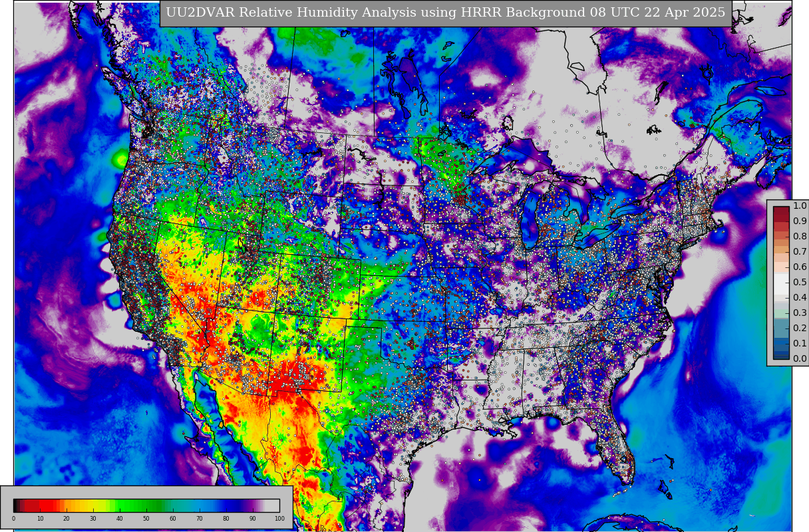The image size is (809, 532).
Task: Click the UU2DVAR Relative Humidity Analysis title
Action: [x=446, y=13]
